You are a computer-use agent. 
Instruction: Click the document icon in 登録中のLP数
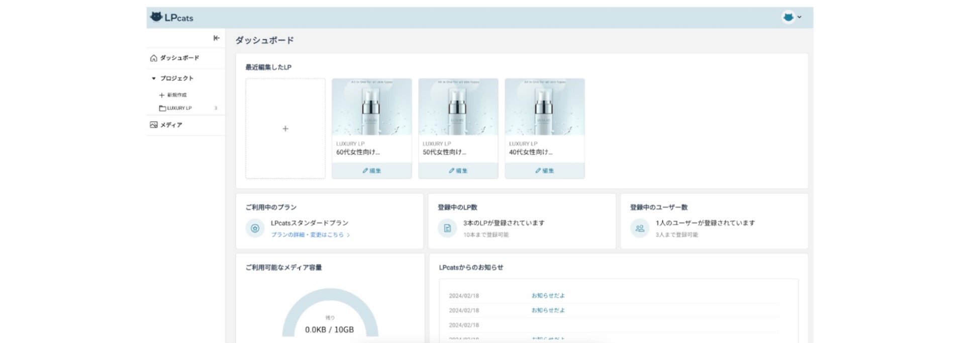click(447, 228)
